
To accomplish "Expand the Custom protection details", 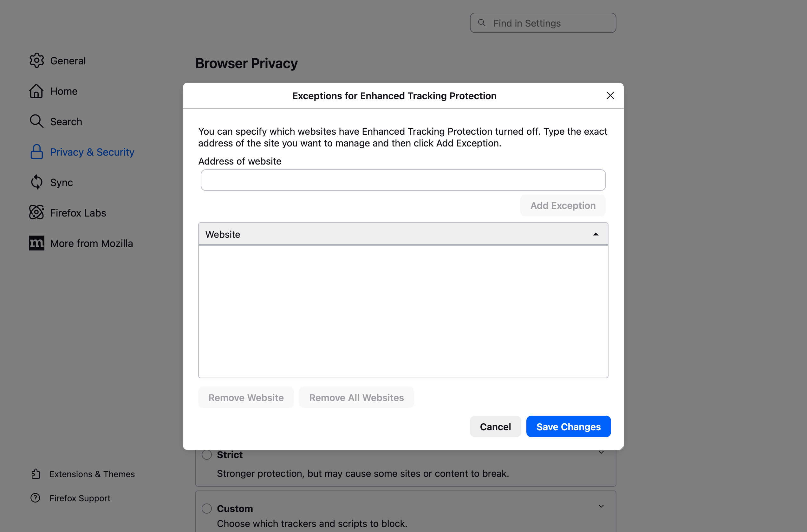I will 601,506.
